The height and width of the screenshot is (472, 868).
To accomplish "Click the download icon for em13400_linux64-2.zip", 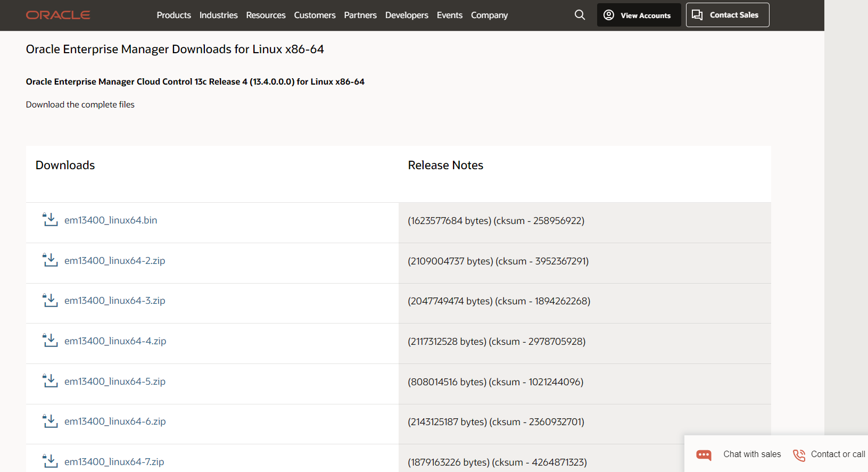I will click(x=50, y=260).
